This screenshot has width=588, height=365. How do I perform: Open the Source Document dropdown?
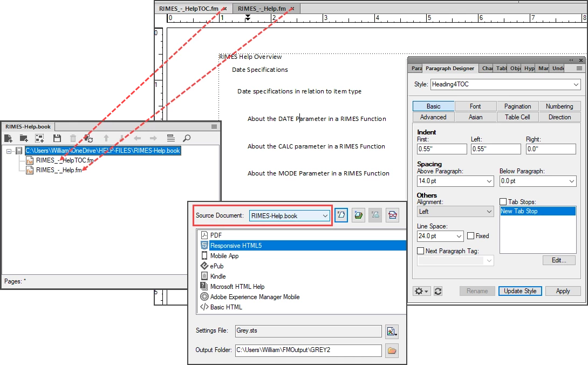pos(325,216)
